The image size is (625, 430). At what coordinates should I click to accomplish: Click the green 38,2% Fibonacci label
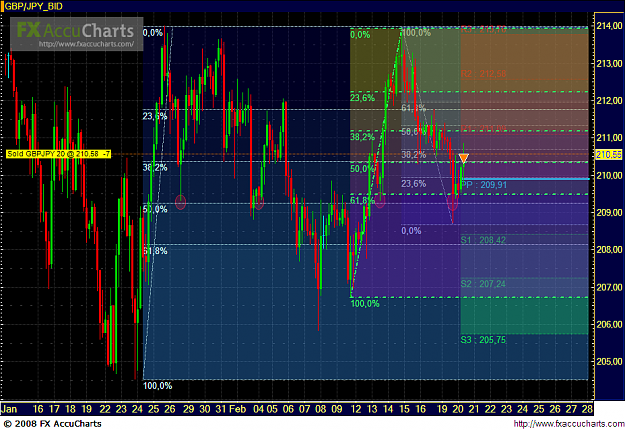363,137
